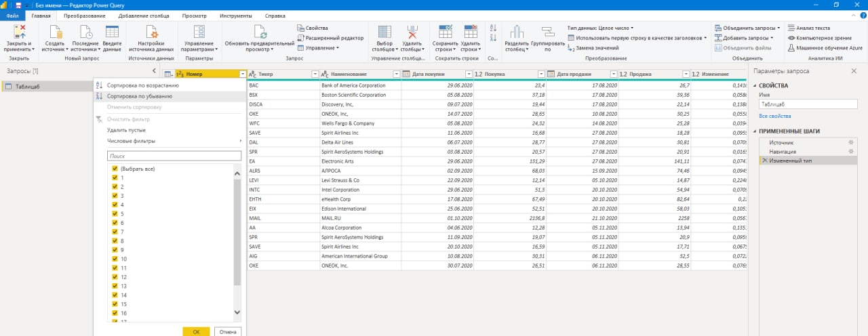Click ribbon sort descending icon
Image resolution: width=868 pixels, height=336 pixels.
(x=493, y=39)
